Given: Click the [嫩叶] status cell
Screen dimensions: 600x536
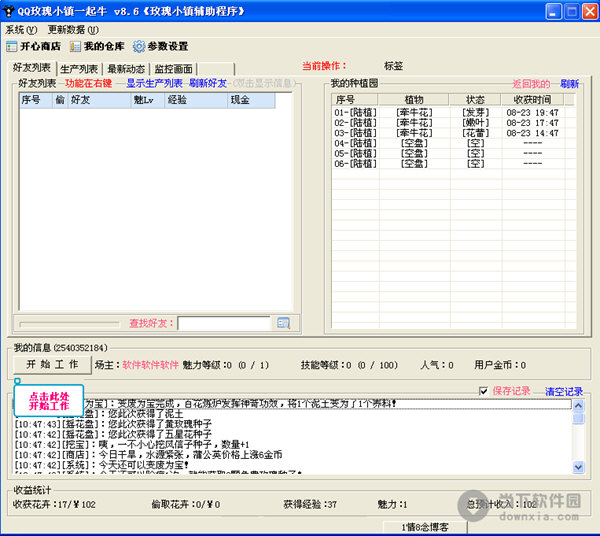Looking at the screenshot, I should [476, 123].
